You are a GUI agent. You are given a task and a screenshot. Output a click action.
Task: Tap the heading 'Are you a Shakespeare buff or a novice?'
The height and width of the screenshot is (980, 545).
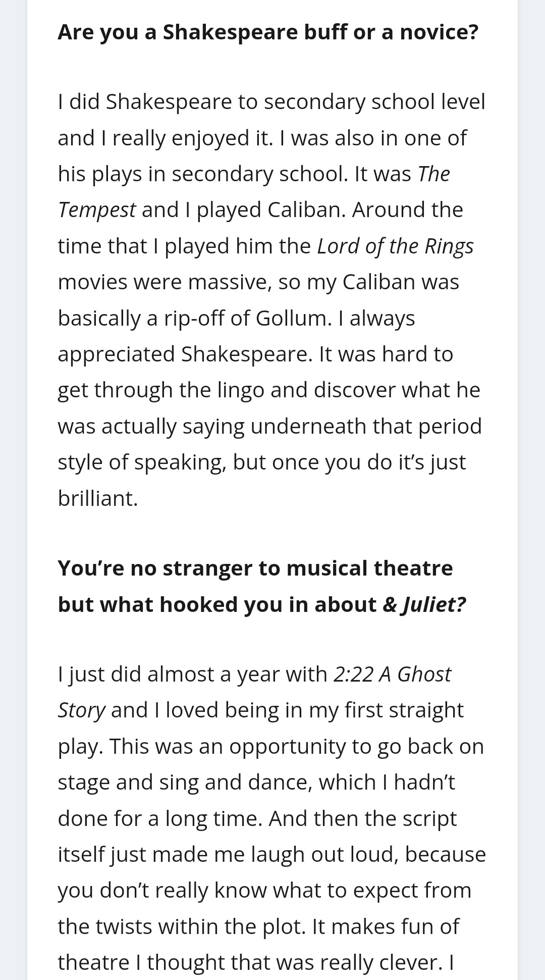pos(268,32)
